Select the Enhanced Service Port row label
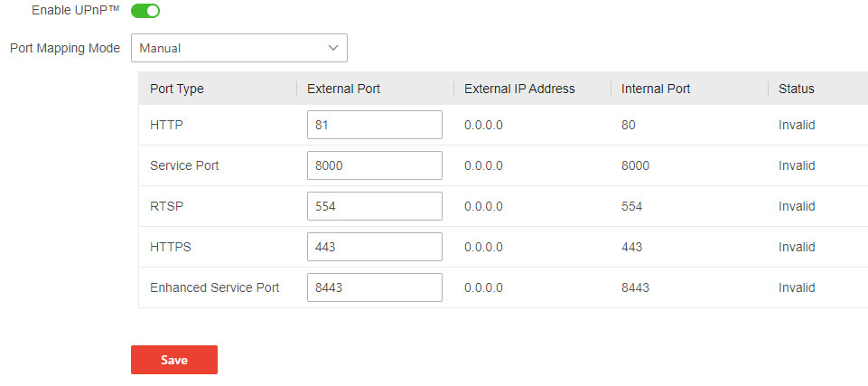 [215, 287]
